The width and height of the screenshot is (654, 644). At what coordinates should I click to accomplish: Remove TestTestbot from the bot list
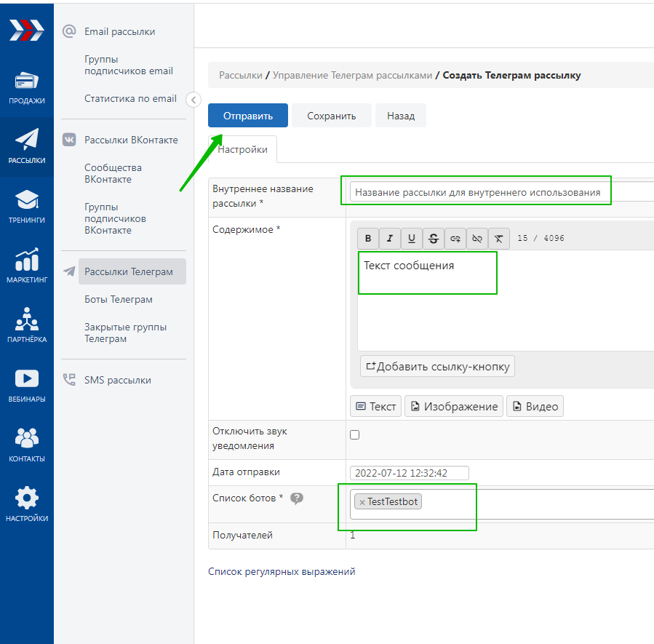(362, 502)
